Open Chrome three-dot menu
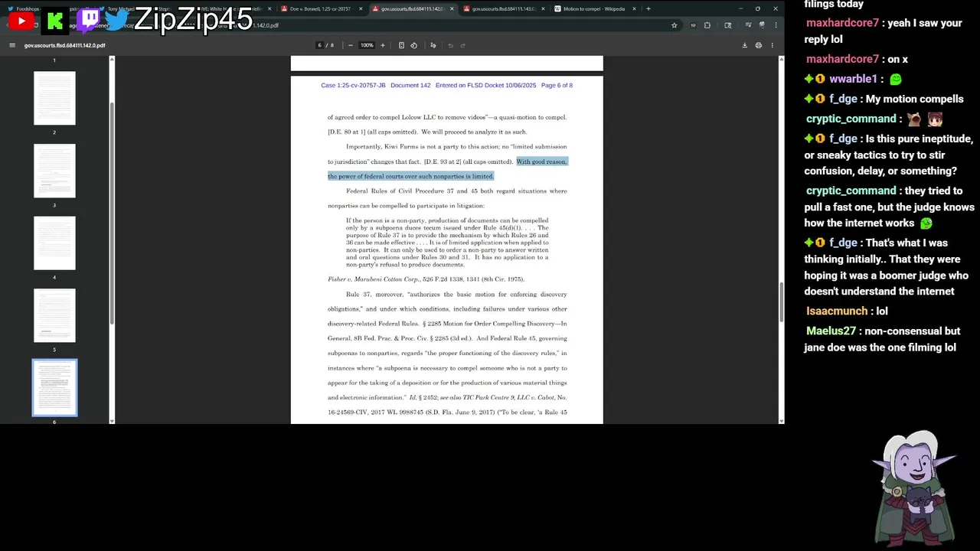This screenshot has height=551, width=980. [x=776, y=25]
